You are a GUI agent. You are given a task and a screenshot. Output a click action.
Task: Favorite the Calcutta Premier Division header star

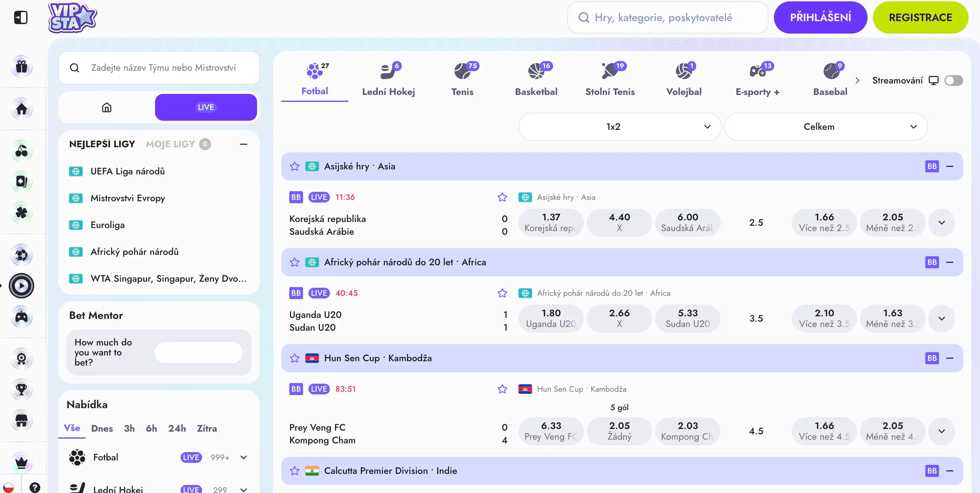294,471
